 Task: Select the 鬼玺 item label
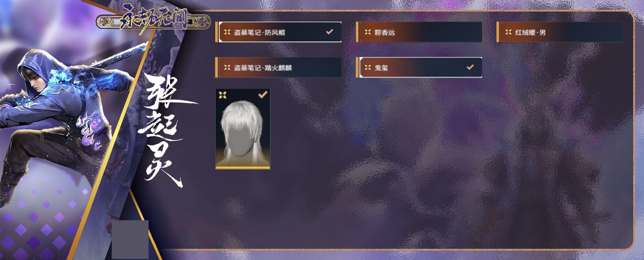(381, 68)
